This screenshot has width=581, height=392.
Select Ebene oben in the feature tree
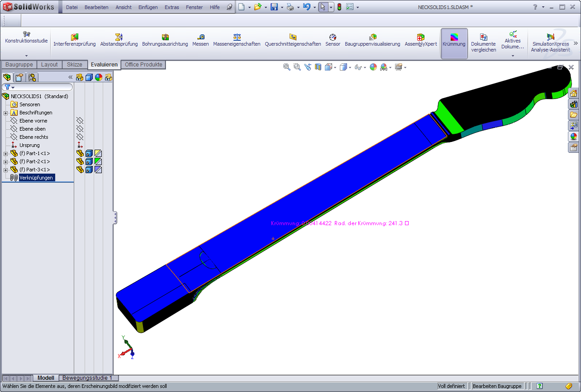click(x=32, y=129)
